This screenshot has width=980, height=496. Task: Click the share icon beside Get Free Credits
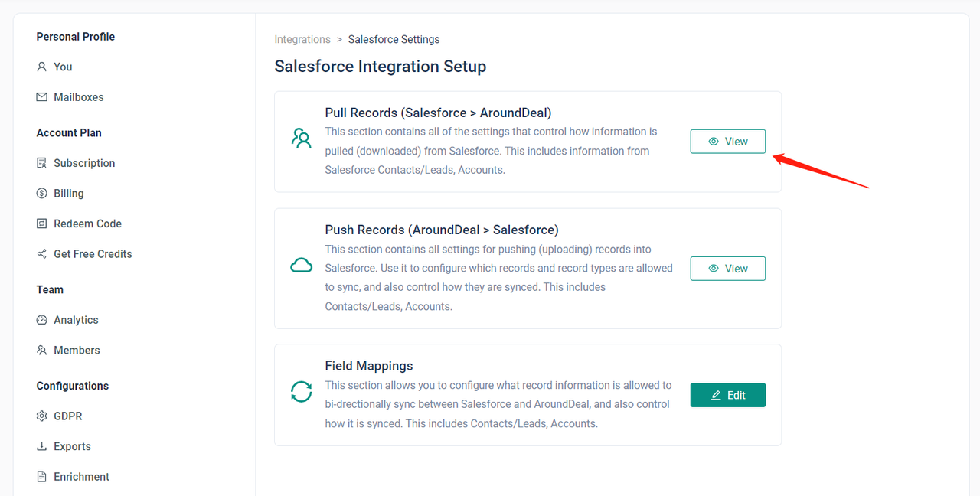pyautogui.click(x=42, y=254)
